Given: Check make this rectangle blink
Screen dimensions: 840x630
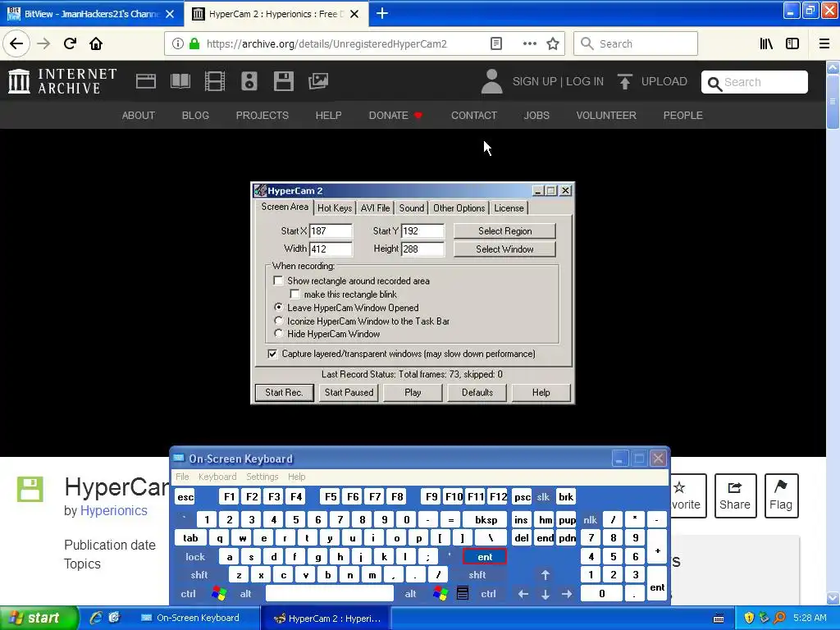Looking at the screenshot, I should click(294, 294).
